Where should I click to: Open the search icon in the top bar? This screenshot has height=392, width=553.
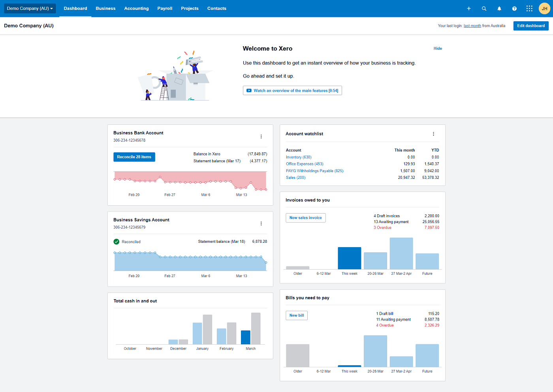pyautogui.click(x=484, y=8)
